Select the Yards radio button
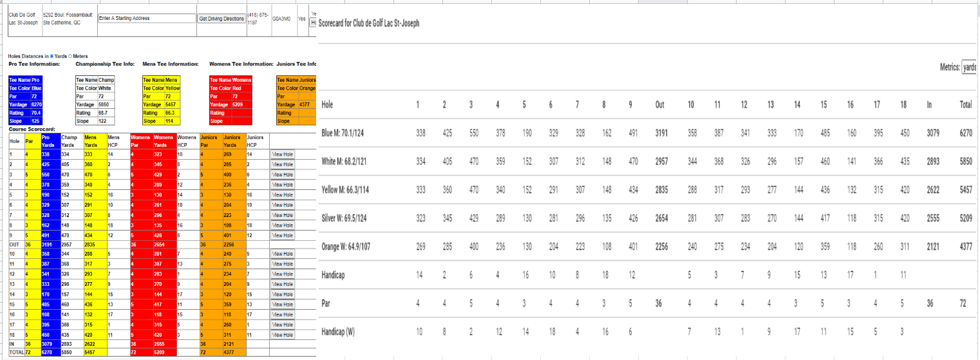The image size is (980, 360). pyautogui.click(x=52, y=57)
